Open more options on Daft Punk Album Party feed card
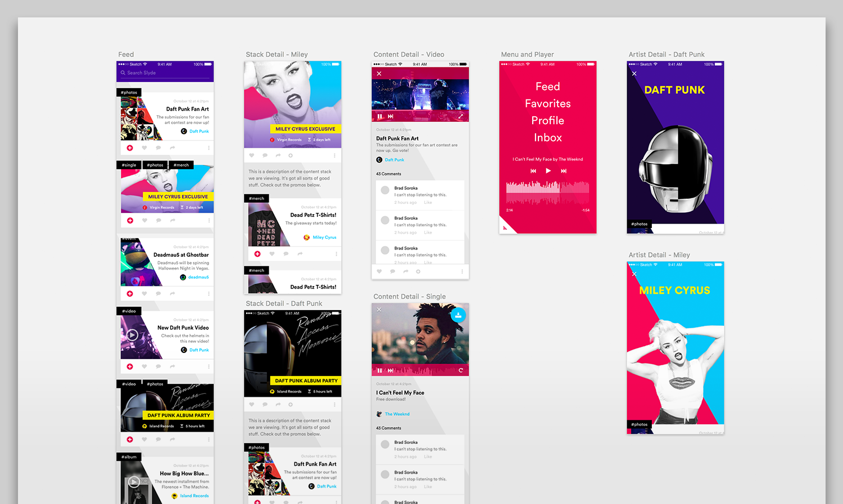The width and height of the screenshot is (843, 504). pyautogui.click(x=209, y=439)
